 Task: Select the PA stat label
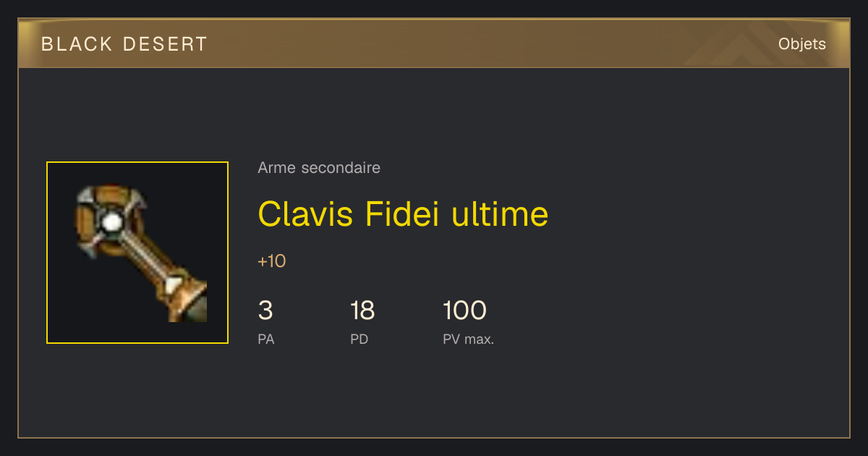266,339
